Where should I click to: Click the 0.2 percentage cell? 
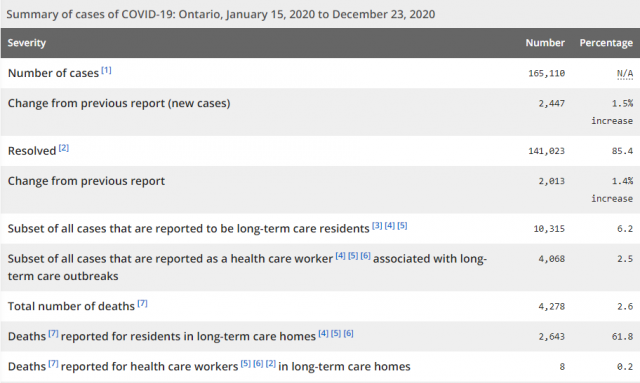pos(625,367)
